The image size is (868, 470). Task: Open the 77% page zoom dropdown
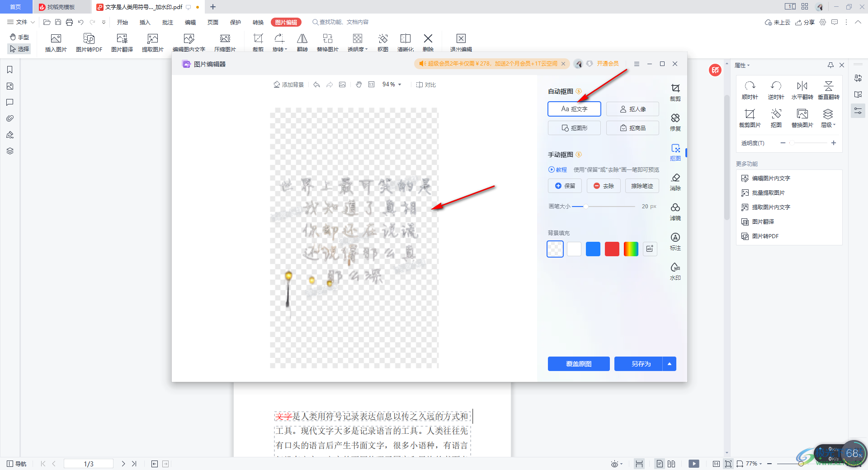(754, 464)
